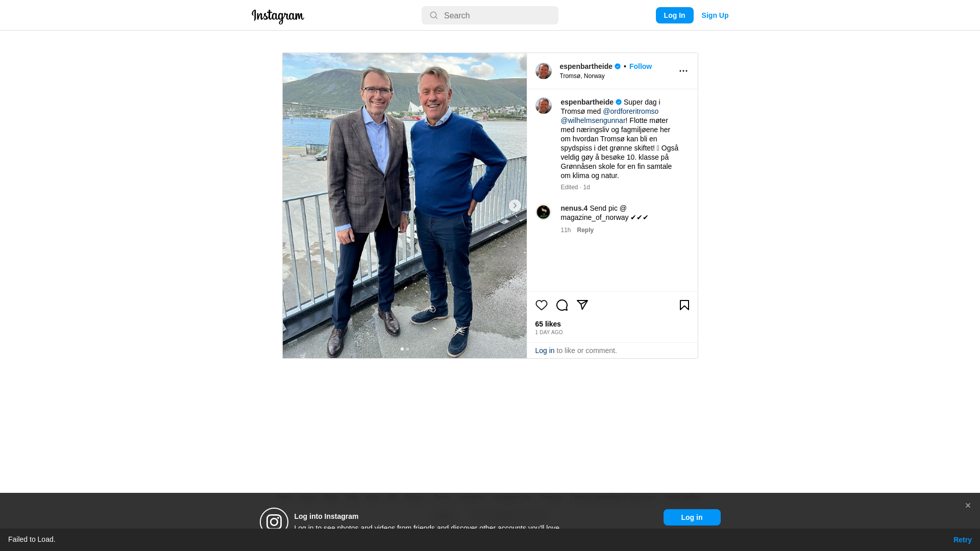Share the post via paper plane icon
Viewport: 980px width, 551px height.
[582, 305]
